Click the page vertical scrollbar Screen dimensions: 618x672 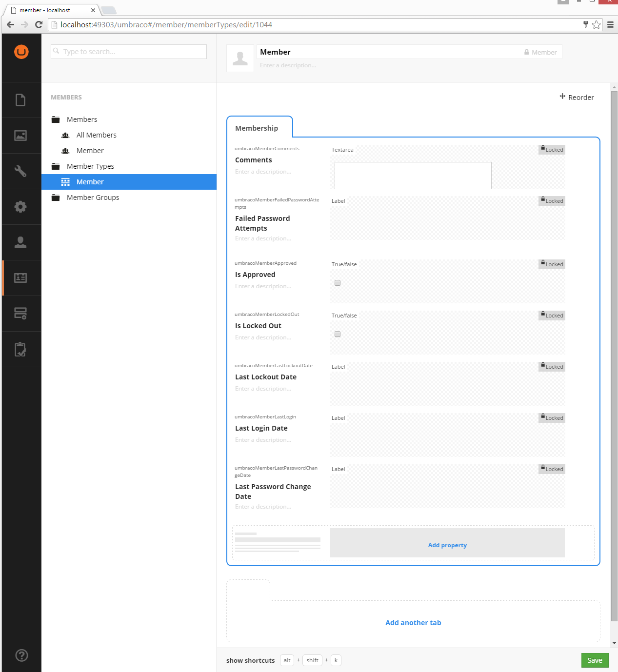pyautogui.click(x=614, y=356)
